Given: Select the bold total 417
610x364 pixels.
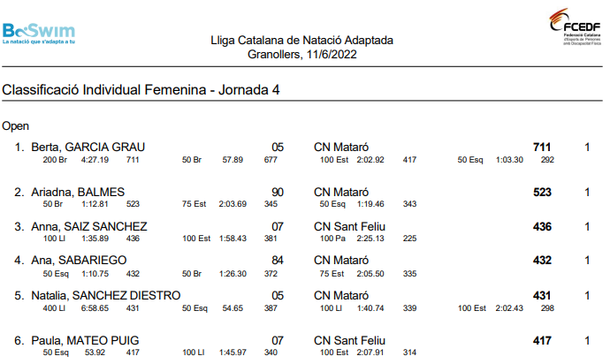Looking at the screenshot, I should pos(542,341).
